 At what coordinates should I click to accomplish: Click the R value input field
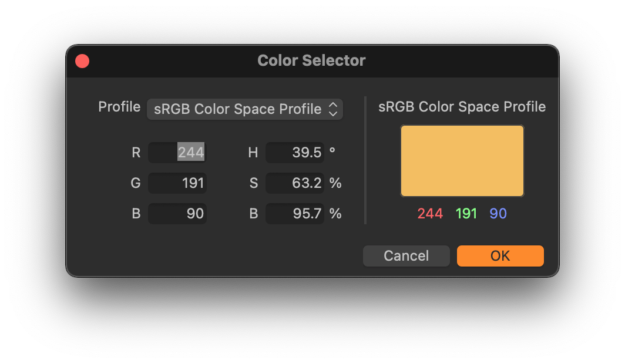pyautogui.click(x=177, y=152)
